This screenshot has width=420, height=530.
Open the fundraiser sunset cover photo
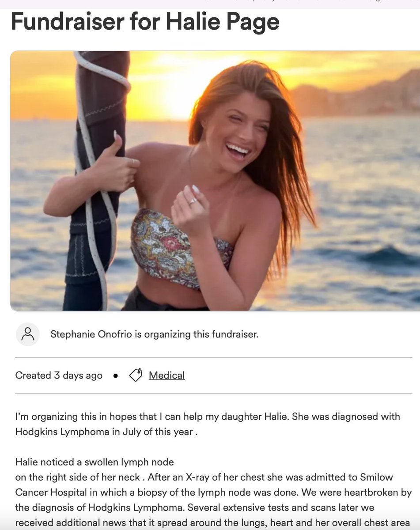tap(215, 181)
